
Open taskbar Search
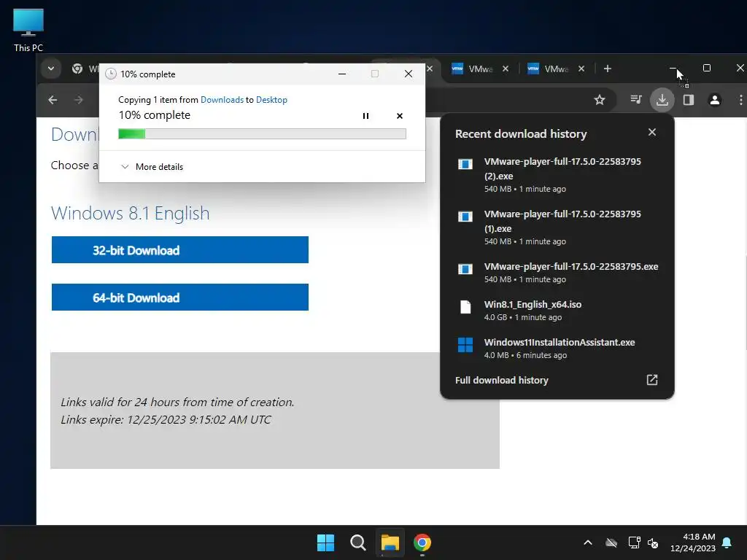pyautogui.click(x=357, y=542)
